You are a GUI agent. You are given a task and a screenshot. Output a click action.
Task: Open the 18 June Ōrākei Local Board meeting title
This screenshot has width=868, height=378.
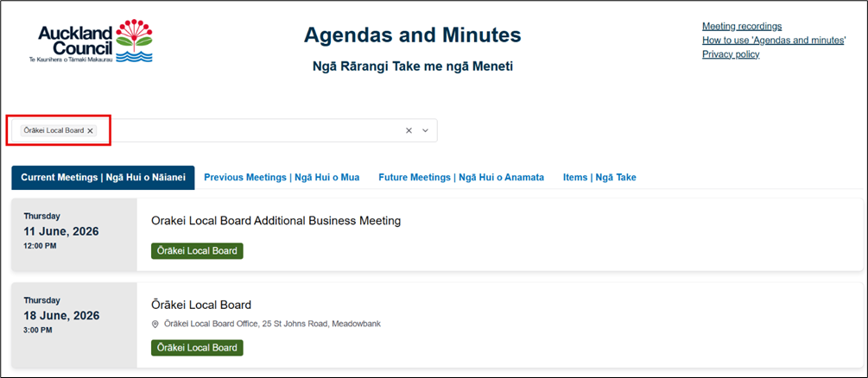pyautogui.click(x=201, y=305)
